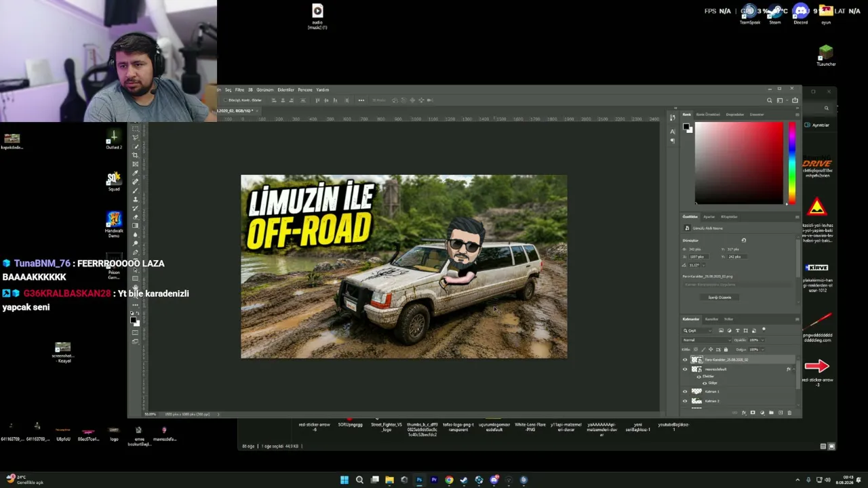The image size is (868, 488).
Task: Select the Eyedropper tool
Action: click(136, 173)
